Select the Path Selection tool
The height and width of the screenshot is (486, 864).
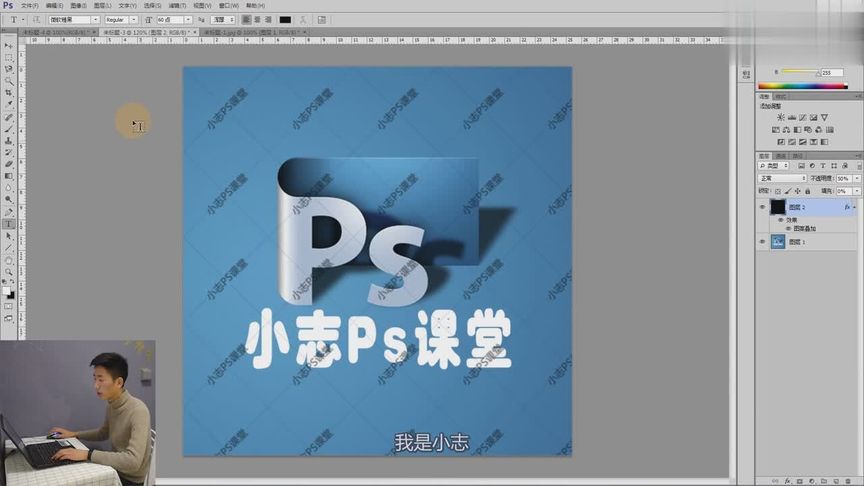(8, 236)
